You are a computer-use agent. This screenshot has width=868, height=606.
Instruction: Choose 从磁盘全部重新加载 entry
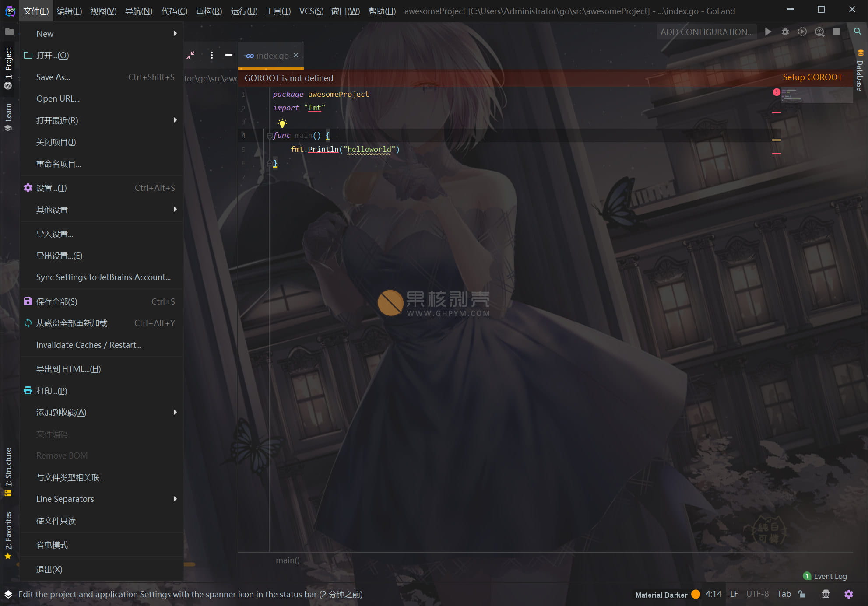(102, 323)
